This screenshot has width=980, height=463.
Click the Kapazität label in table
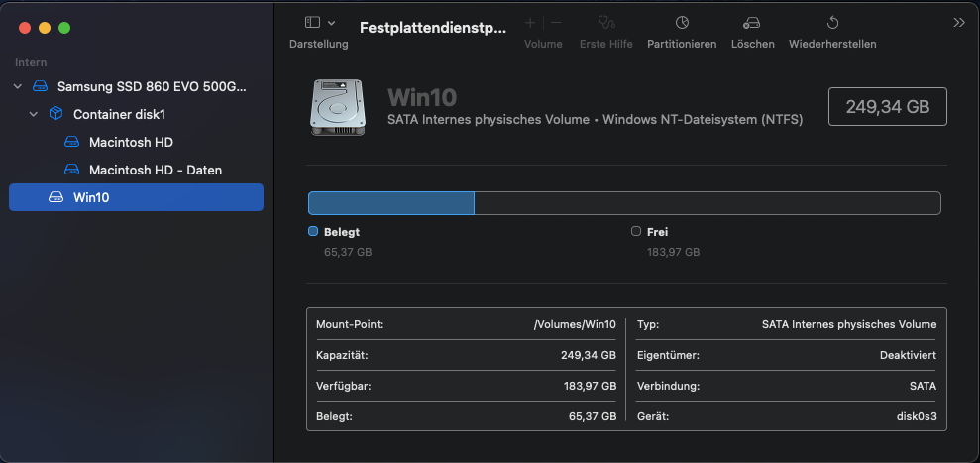coord(342,355)
